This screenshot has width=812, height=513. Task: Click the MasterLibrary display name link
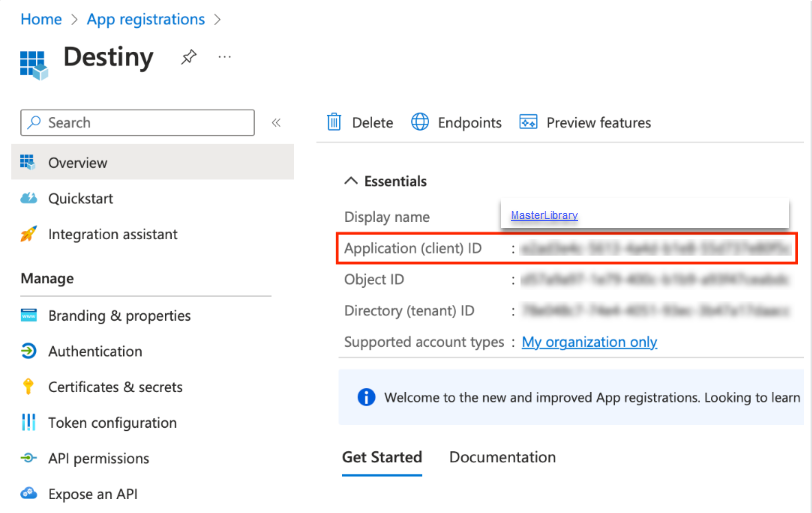click(544, 215)
